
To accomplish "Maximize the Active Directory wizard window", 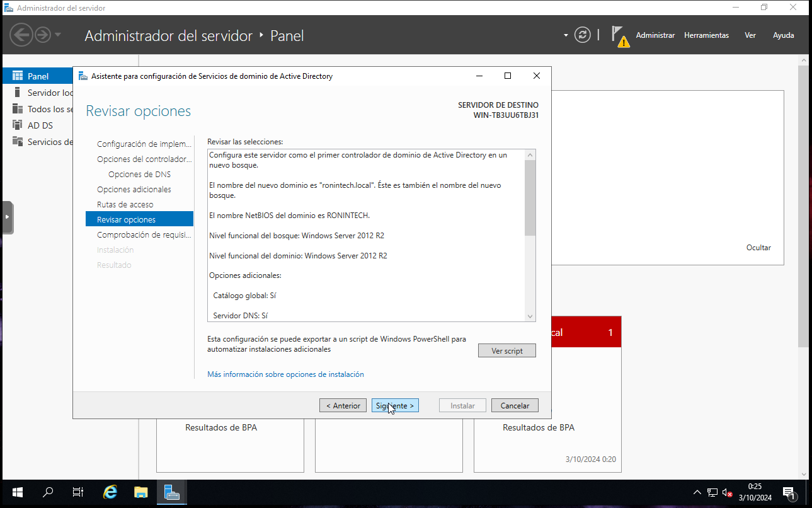I will click(508, 76).
